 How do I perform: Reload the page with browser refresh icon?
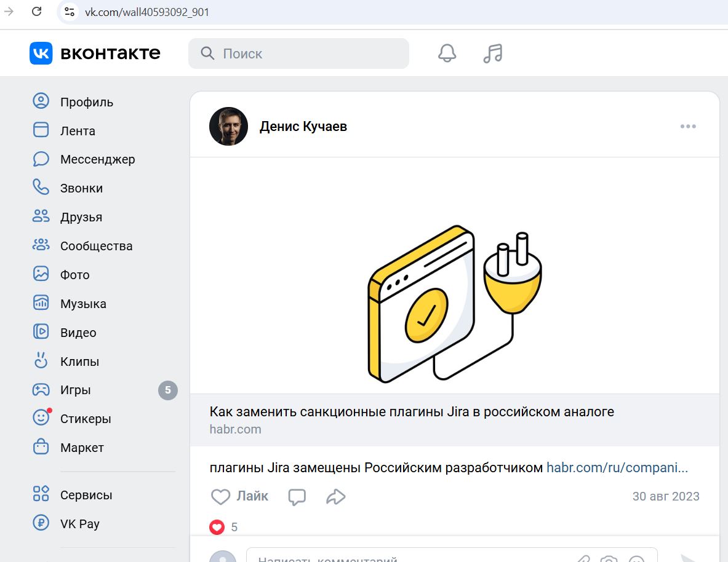pyautogui.click(x=37, y=12)
